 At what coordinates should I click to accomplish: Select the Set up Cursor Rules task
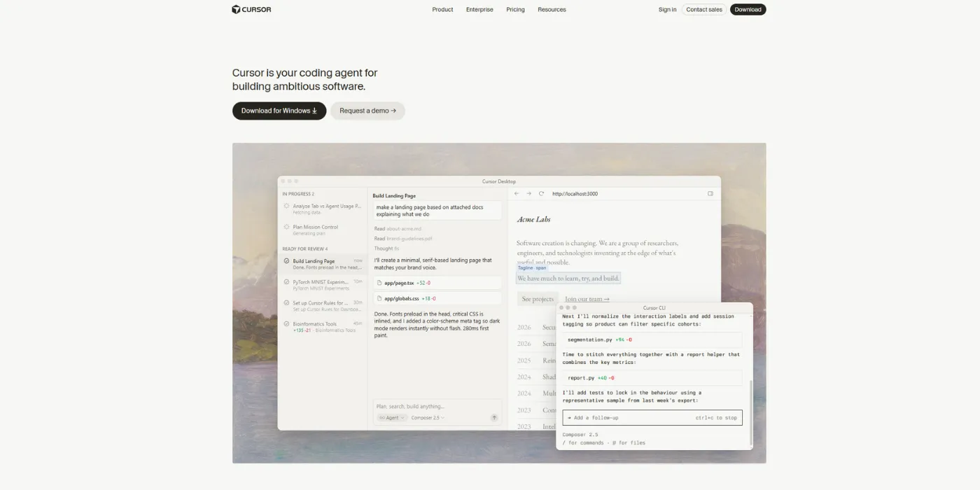click(x=323, y=306)
